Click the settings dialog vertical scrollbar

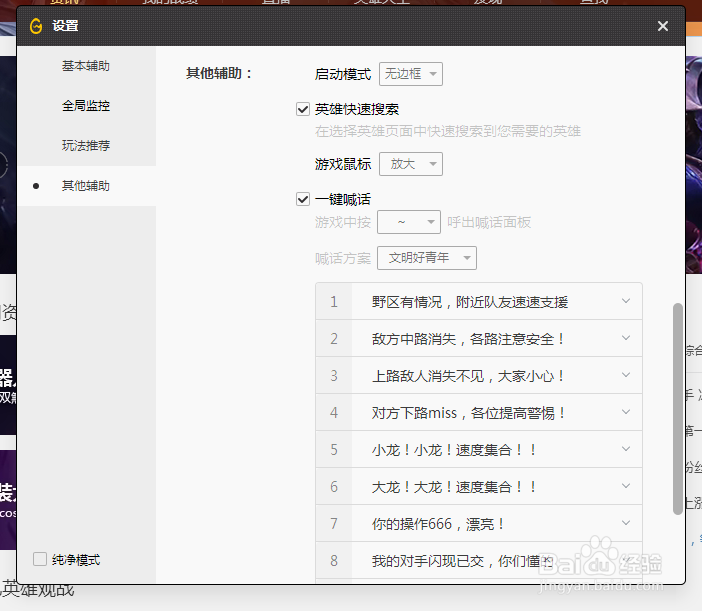point(677,409)
